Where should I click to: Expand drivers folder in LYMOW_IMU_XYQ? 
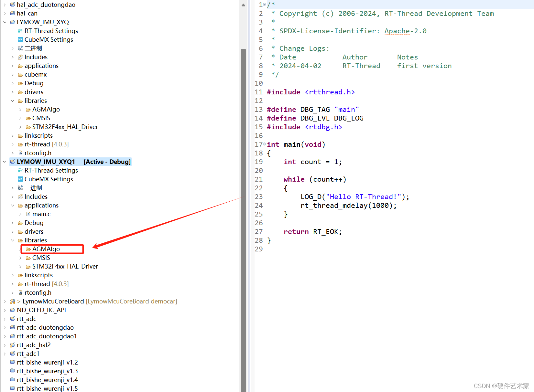(x=13, y=92)
